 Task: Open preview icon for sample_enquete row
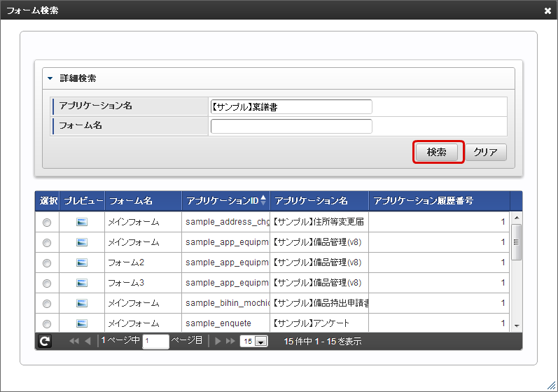tap(82, 323)
